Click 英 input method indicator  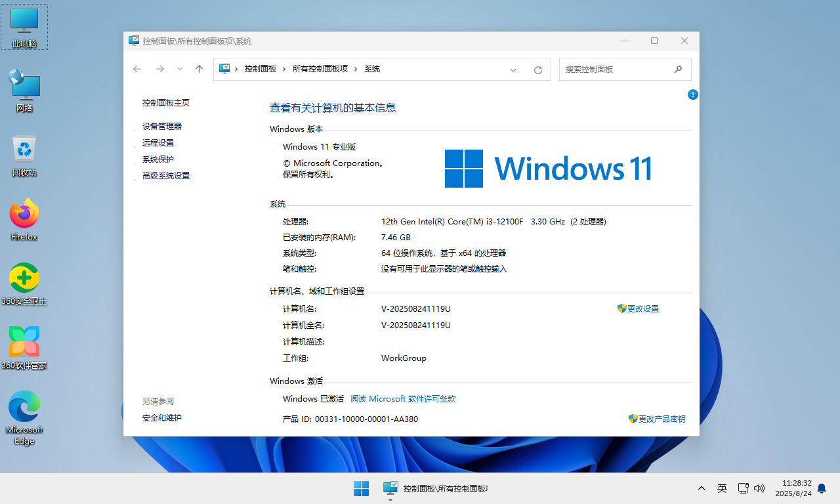(x=722, y=488)
